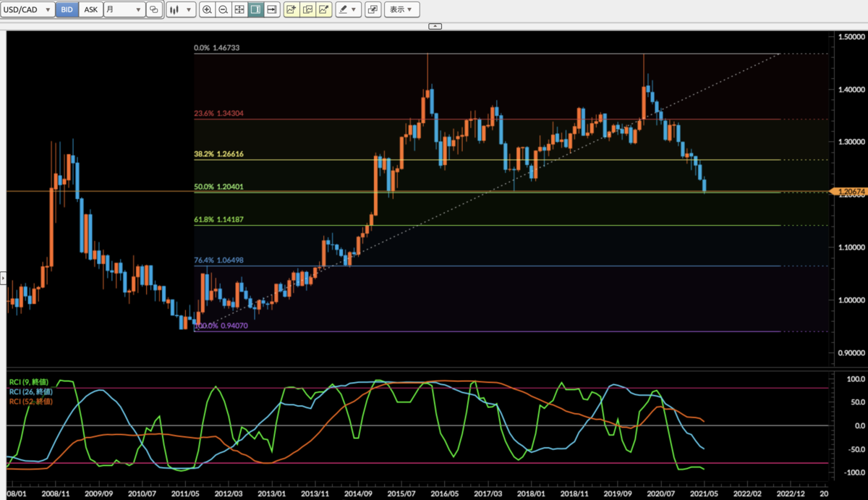This screenshot has height=500, width=868.
Task: Select the 50.0% 1.20401 Fibonacci label
Action: click(218, 187)
